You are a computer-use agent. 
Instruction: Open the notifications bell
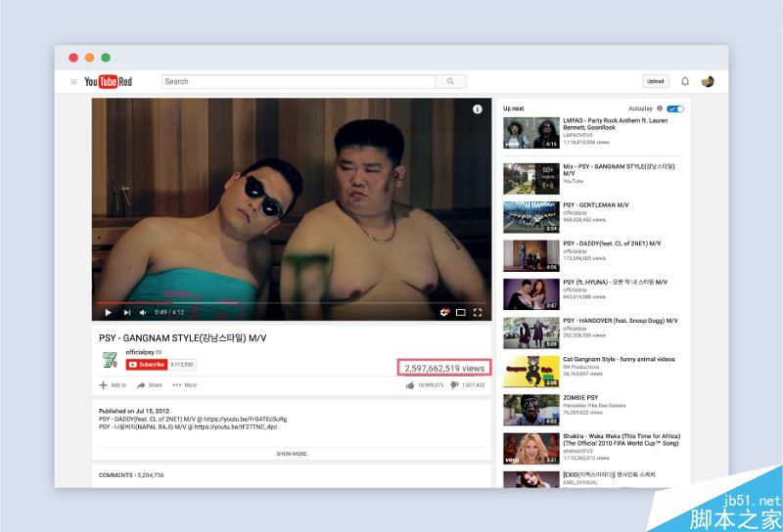pos(685,81)
